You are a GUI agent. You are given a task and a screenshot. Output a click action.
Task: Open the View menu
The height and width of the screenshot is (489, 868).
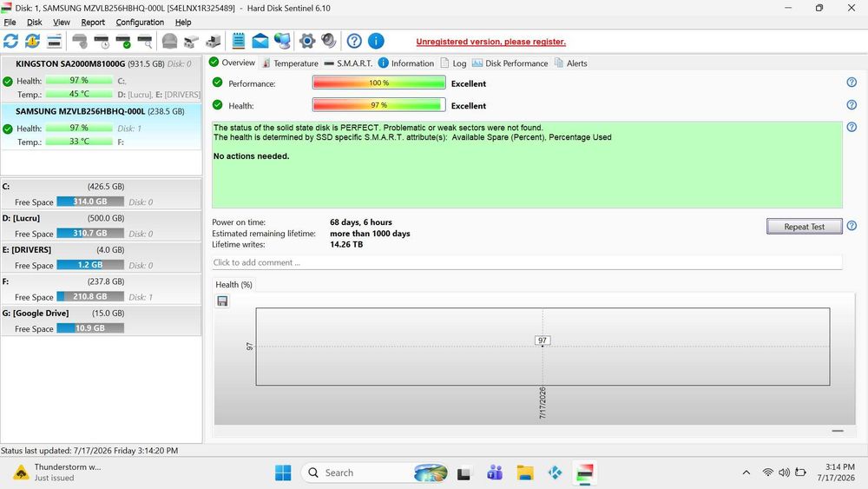(x=62, y=23)
